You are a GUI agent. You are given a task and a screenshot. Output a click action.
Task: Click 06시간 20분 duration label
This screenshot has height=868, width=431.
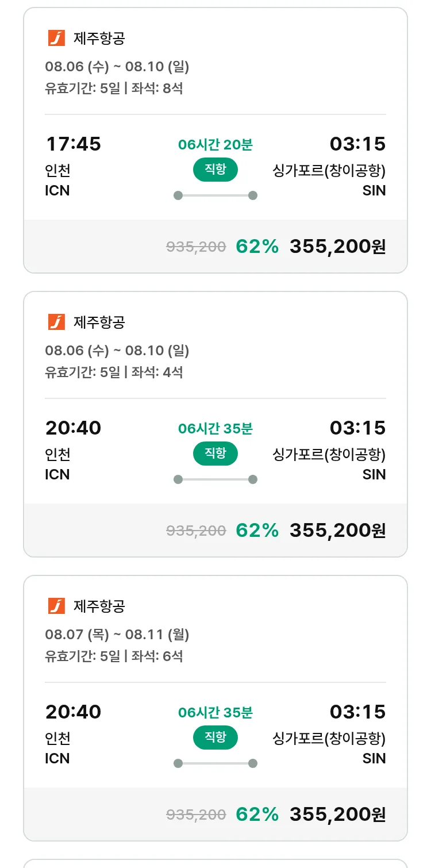pos(215,145)
